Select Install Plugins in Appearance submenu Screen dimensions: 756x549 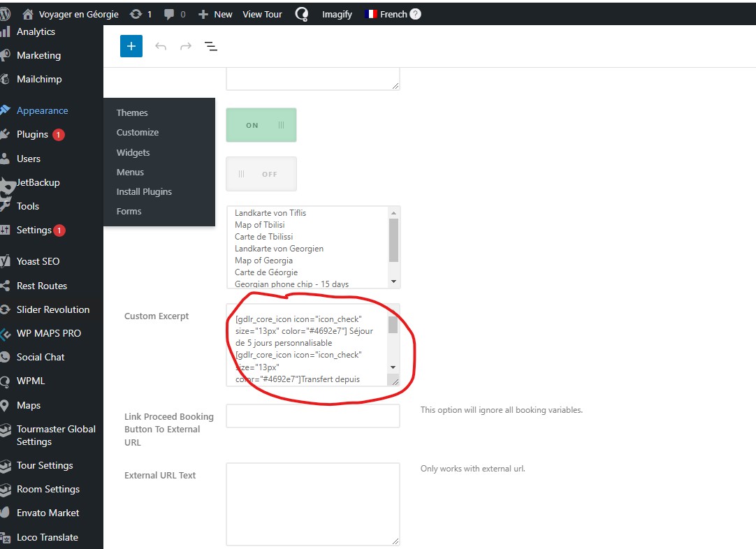pyautogui.click(x=144, y=192)
